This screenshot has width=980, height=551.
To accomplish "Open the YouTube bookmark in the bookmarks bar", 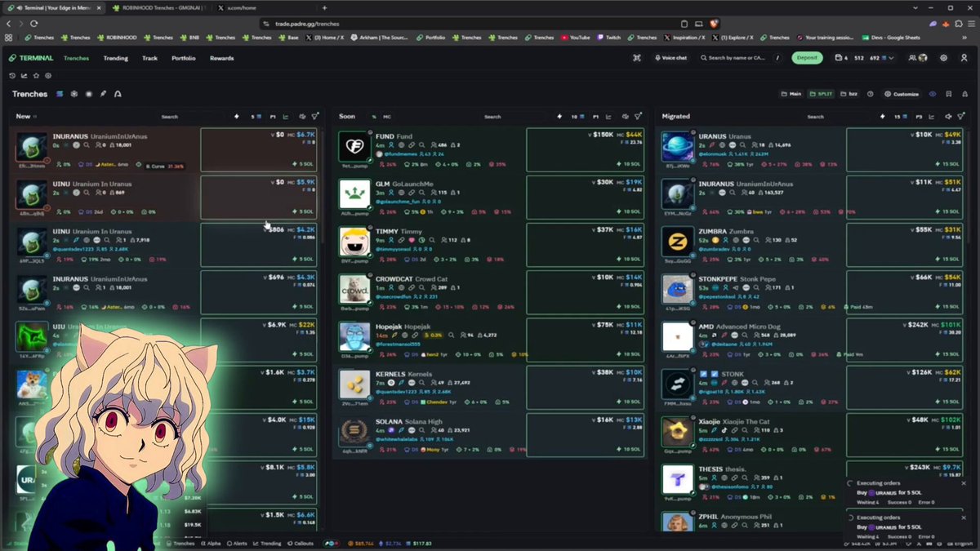I will (575, 38).
